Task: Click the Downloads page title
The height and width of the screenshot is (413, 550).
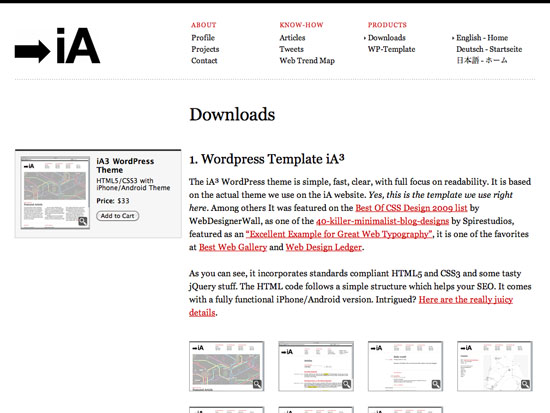Action: click(x=232, y=115)
